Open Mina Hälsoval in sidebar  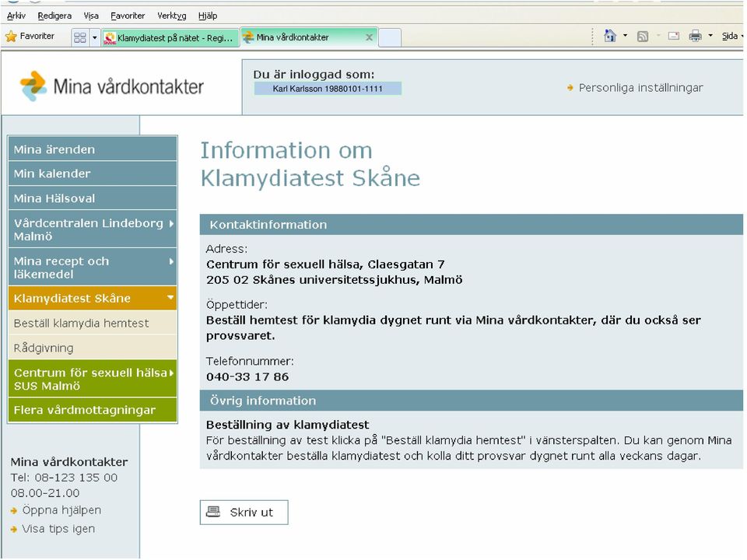pos(93,198)
